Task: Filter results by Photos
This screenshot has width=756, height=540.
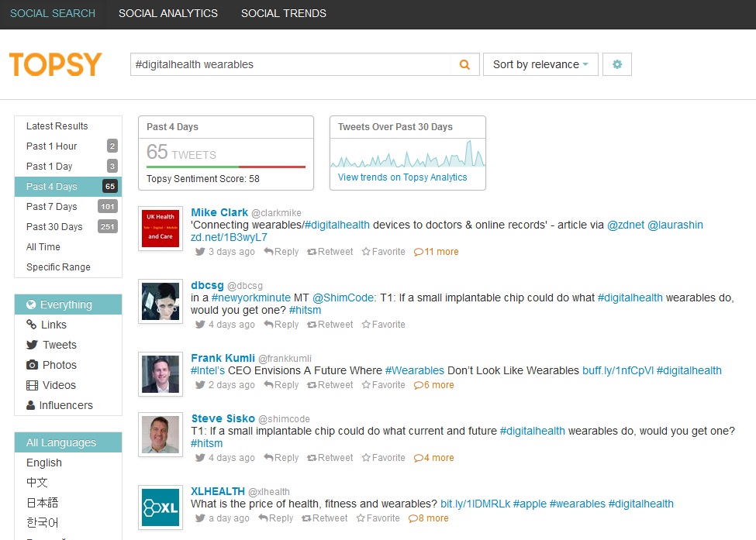Action: click(68, 365)
